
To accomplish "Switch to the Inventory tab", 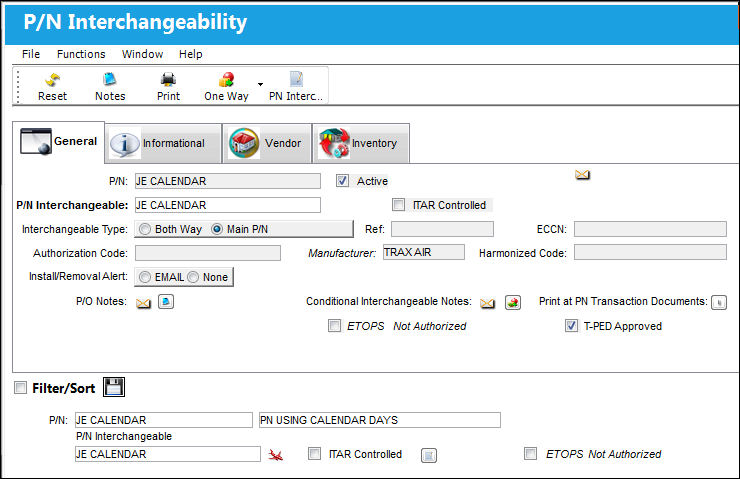I will tap(361, 143).
